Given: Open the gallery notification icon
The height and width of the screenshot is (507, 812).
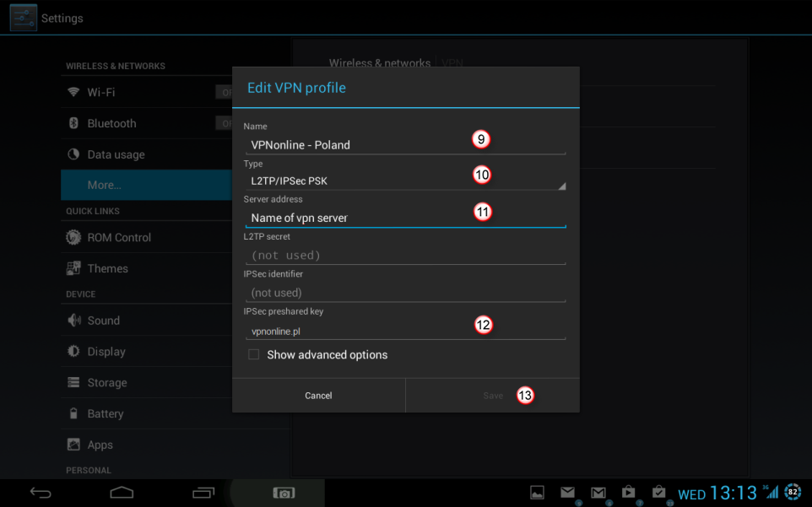Looking at the screenshot, I should click(x=537, y=492).
